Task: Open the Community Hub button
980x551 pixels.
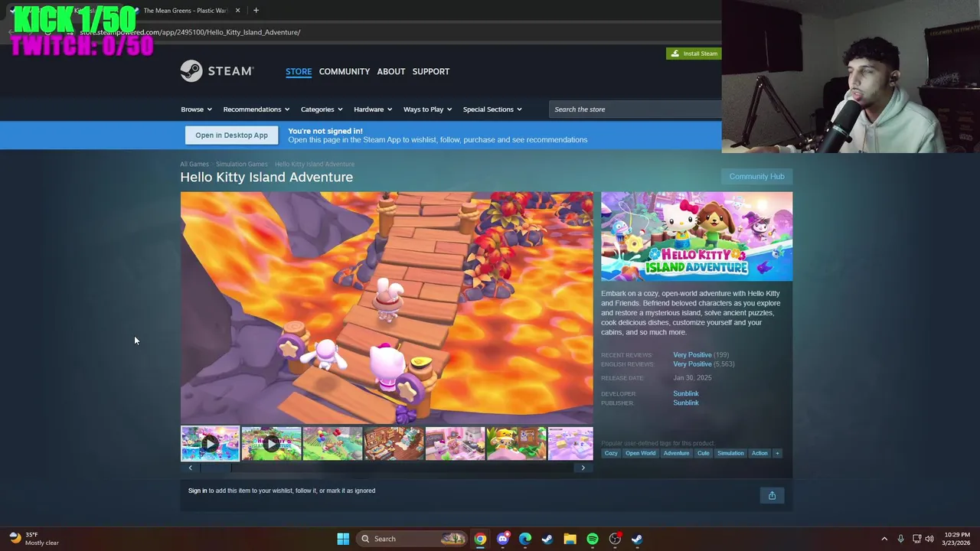Action: coord(756,177)
